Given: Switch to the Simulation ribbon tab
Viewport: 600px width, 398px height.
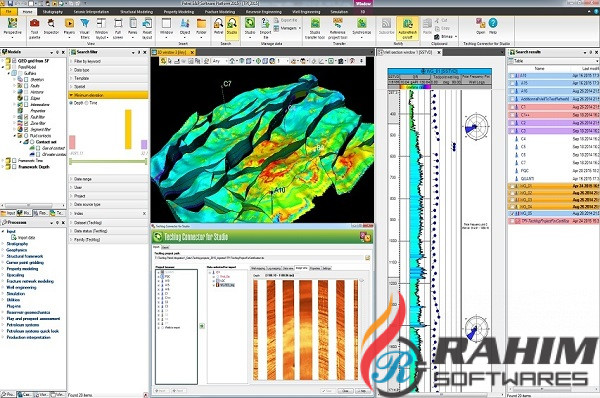Looking at the screenshot, I should [x=339, y=12].
